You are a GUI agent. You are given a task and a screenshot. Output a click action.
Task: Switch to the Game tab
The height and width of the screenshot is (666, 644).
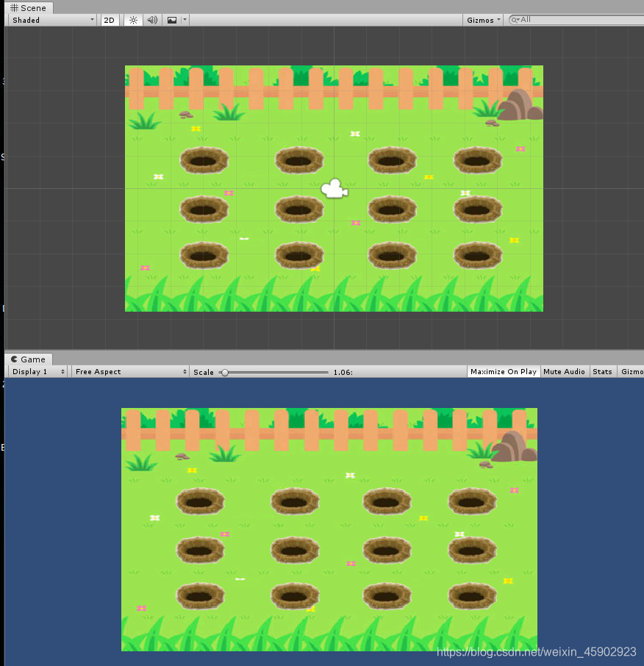click(x=29, y=359)
